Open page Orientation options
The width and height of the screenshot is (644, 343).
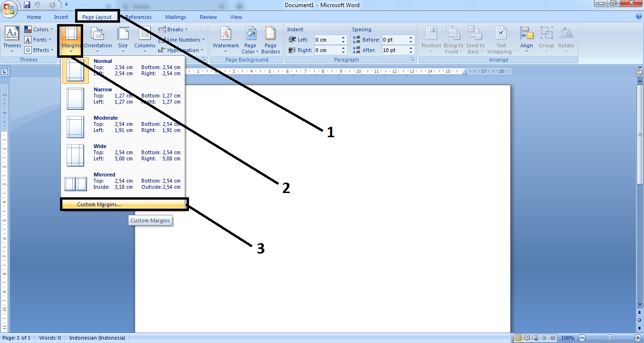point(98,40)
